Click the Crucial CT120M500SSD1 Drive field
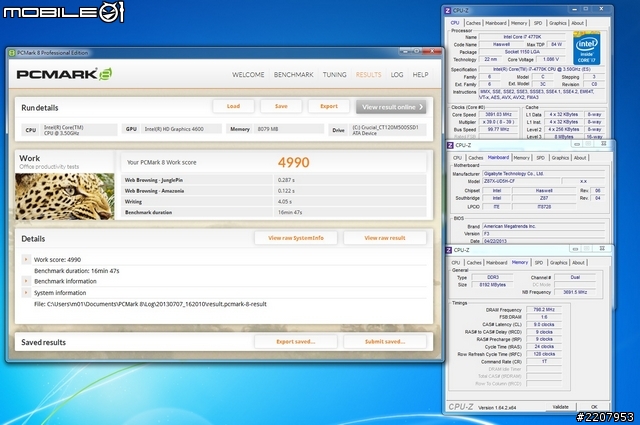Screen dimensions: 640x425 coord(388,130)
